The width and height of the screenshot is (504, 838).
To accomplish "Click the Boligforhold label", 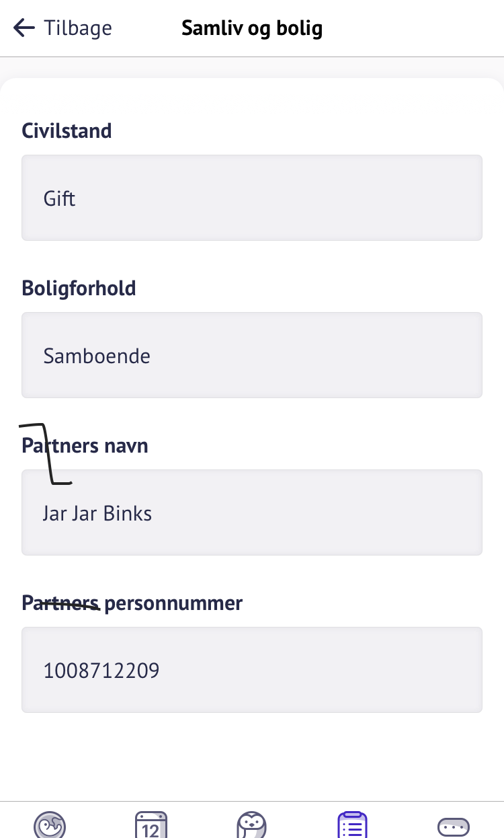I will pos(79,288).
